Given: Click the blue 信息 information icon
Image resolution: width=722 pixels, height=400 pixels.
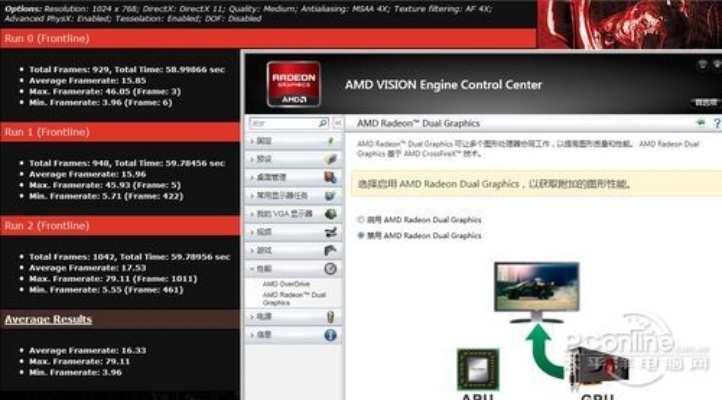Looking at the screenshot, I should point(330,335).
